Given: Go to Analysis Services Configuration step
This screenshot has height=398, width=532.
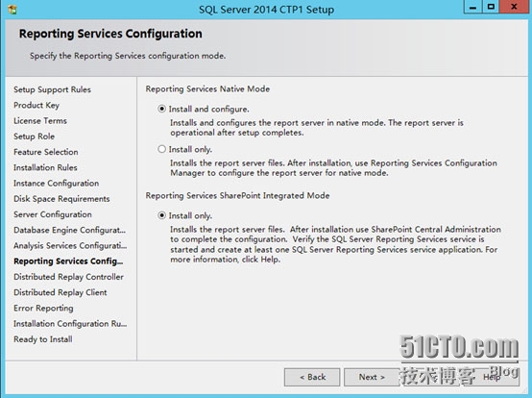Looking at the screenshot, I should (70, 246).
